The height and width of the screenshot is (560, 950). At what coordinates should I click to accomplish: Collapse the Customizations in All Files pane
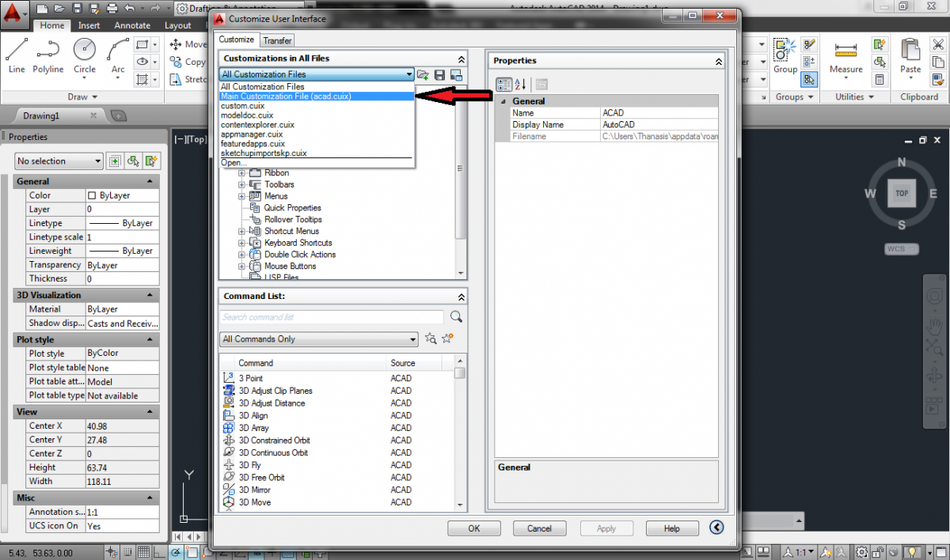point(461,59)
